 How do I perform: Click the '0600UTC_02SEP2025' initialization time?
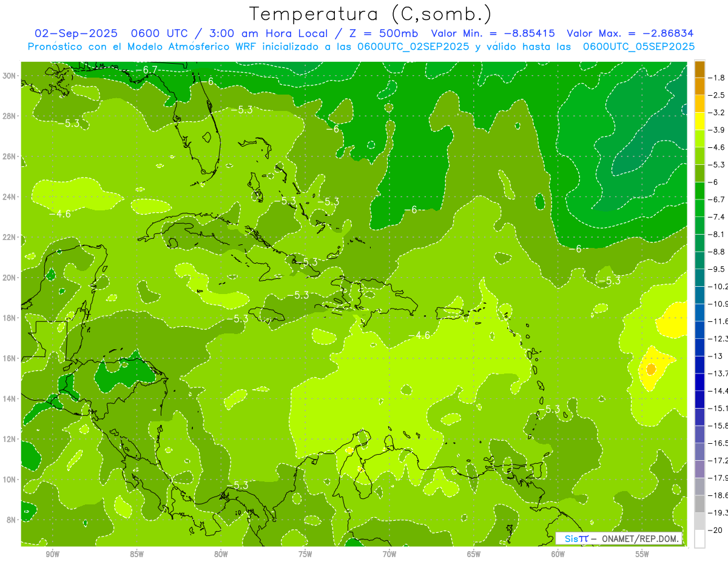[413, 47]
